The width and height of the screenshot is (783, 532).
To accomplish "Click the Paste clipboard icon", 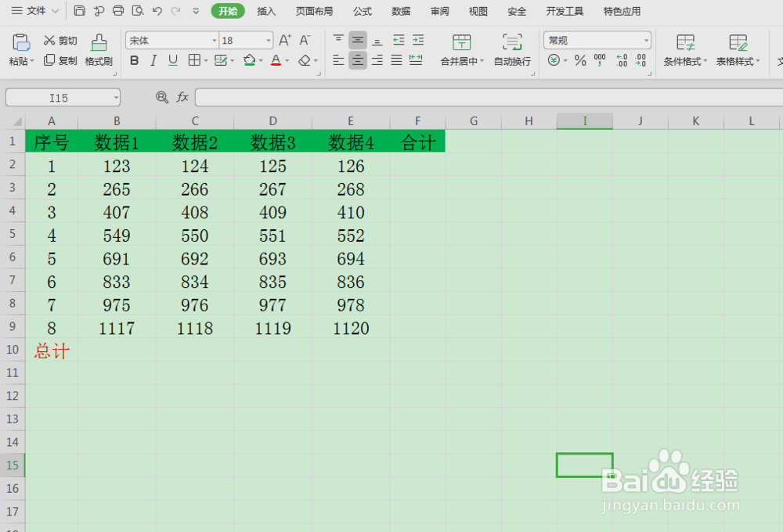I will tap(21, 43).
